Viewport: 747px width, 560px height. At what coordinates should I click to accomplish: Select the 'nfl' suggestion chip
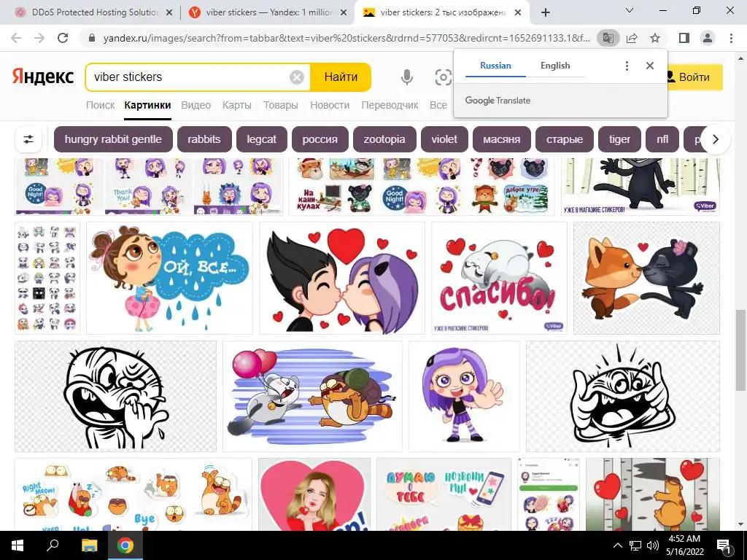[x=662, y=139]
